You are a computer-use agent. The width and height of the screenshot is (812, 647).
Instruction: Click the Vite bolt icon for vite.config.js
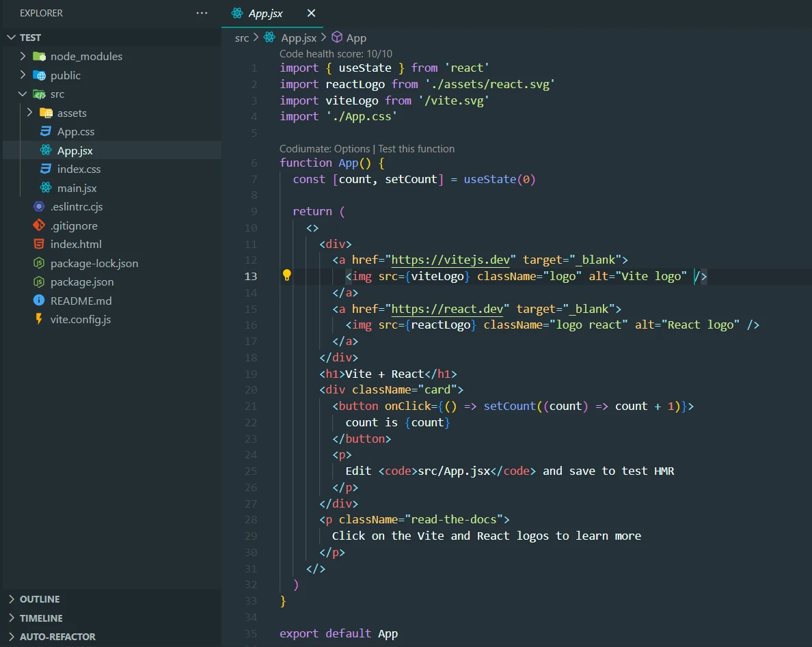[39, 319]
